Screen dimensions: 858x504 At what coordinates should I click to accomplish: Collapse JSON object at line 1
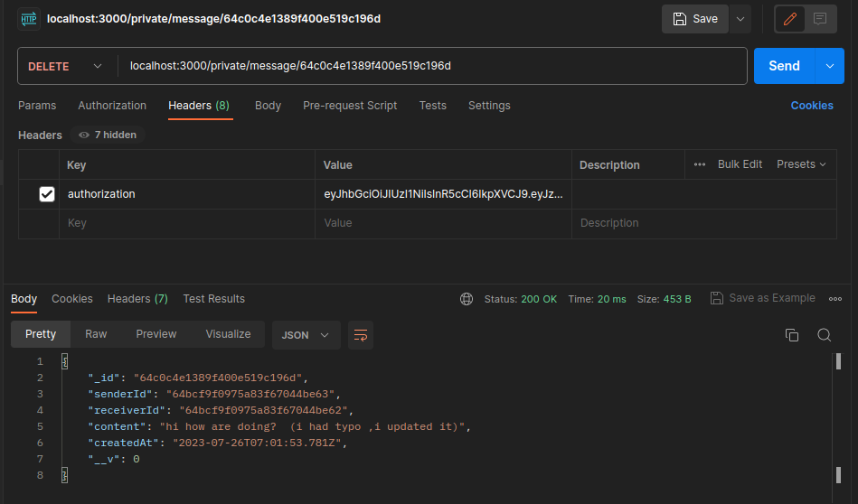tap(64, 361)
